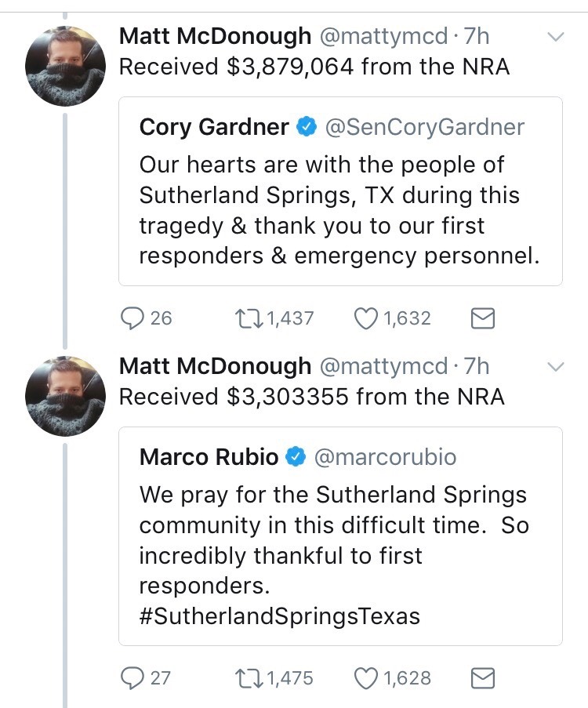Click the @marcorubio handle
This screenshot has width=588, height=708.
click(x=385, y=456)
